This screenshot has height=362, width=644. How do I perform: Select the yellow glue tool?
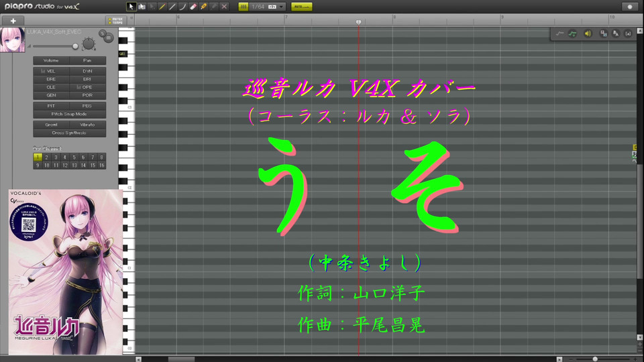point(203,7)
